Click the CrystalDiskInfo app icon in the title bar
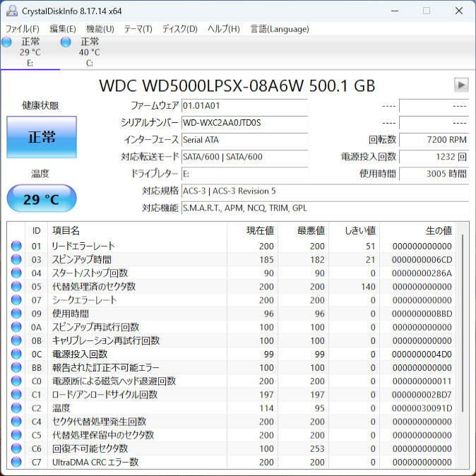Screen dimensions: 476x476 click(x=11, y=11)
